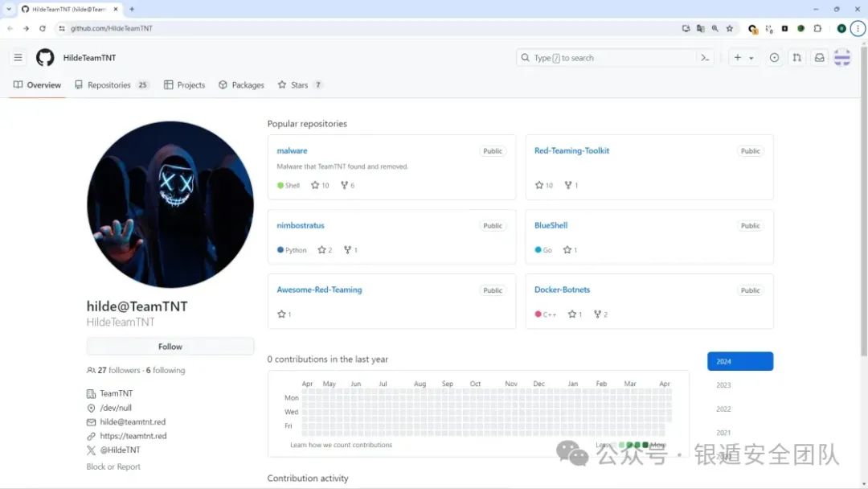Open a new browser tab
The width and height of the screenshot is (868, 489).
[x=132, y=10]
